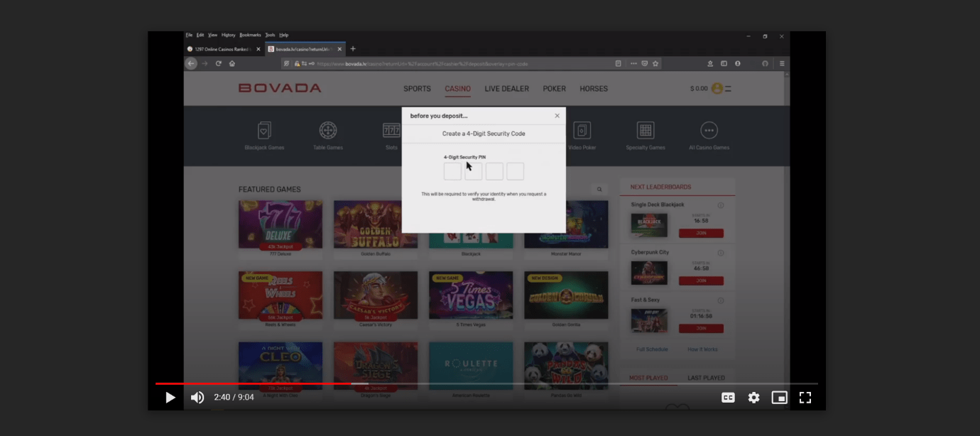Open the Full Schedule link
Screen dimensions: 980x436
pyautogui.click(x=651, y=349)
